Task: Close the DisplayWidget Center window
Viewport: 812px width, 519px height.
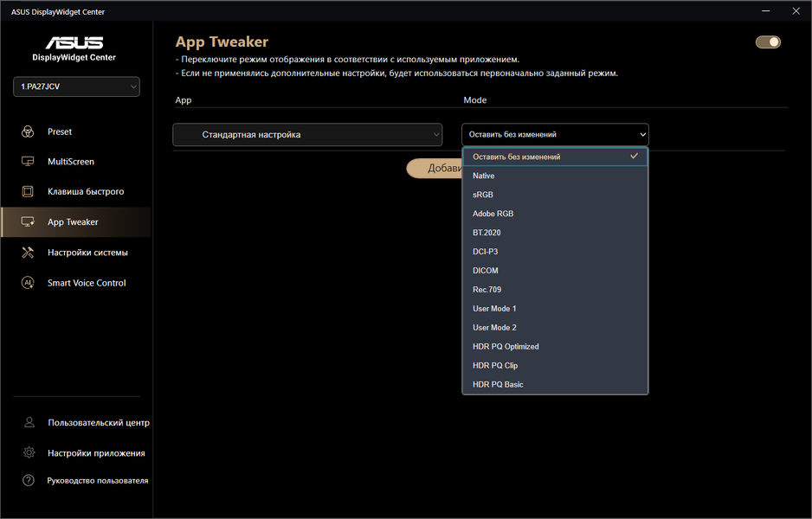Action: tap(796, 11)
